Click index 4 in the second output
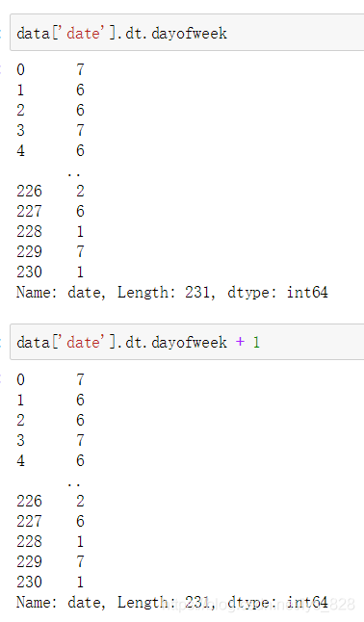Image resolution: width=364 pixels, height=622 pixels. [20, 461]
